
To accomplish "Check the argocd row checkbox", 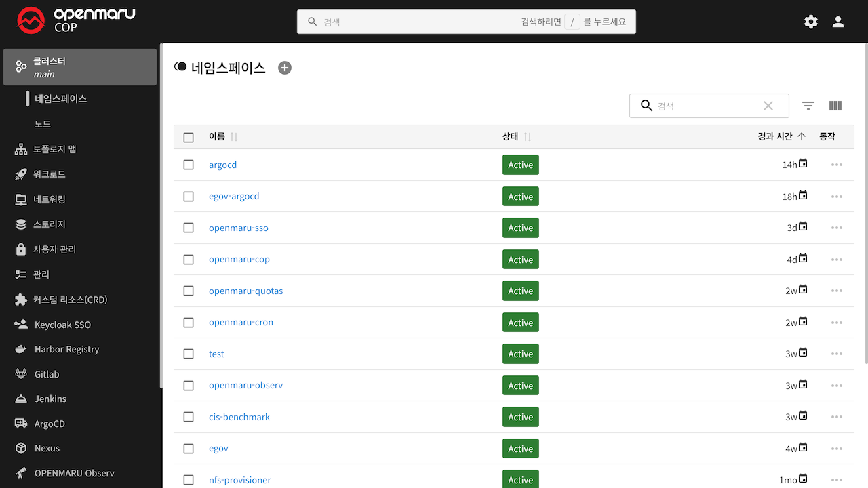I will 189,165.
